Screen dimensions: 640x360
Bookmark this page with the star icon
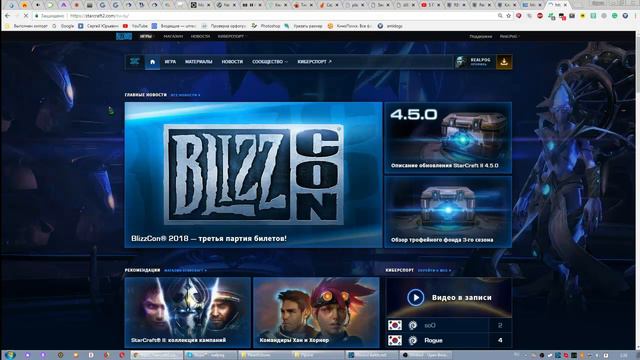click(x=509, y=16)
